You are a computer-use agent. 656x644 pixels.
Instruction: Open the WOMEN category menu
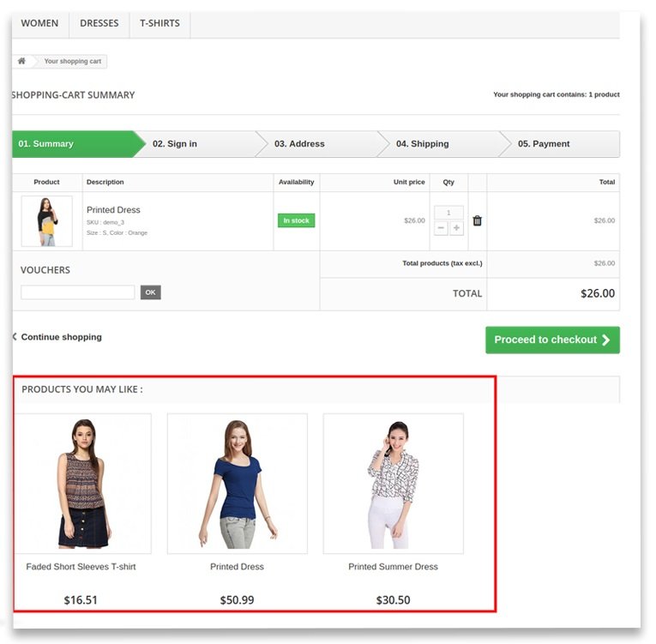click(x=39, y=23)
